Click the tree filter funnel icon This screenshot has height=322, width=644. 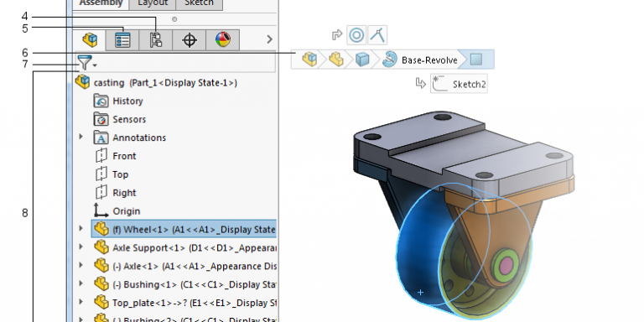(84, 63)
